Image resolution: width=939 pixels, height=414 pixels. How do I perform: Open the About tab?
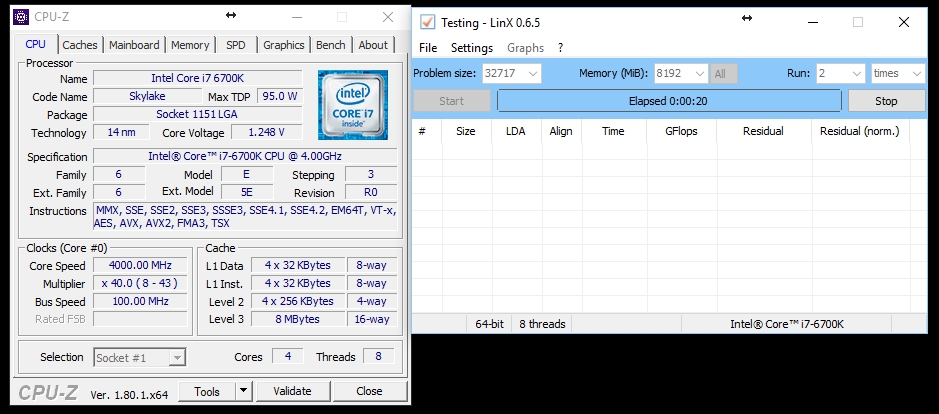pyautogui.click(x=373, y=45)
